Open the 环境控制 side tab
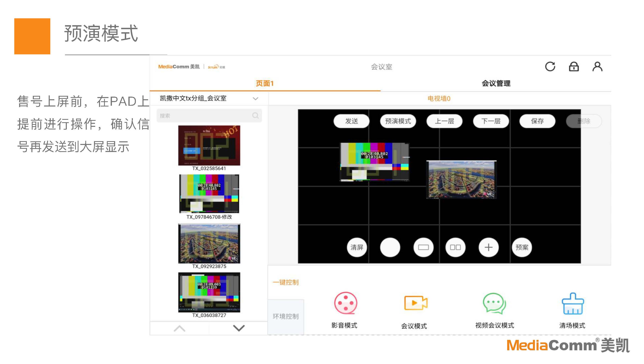This screenshot has width=644, height=364. [x=286, y=316]
